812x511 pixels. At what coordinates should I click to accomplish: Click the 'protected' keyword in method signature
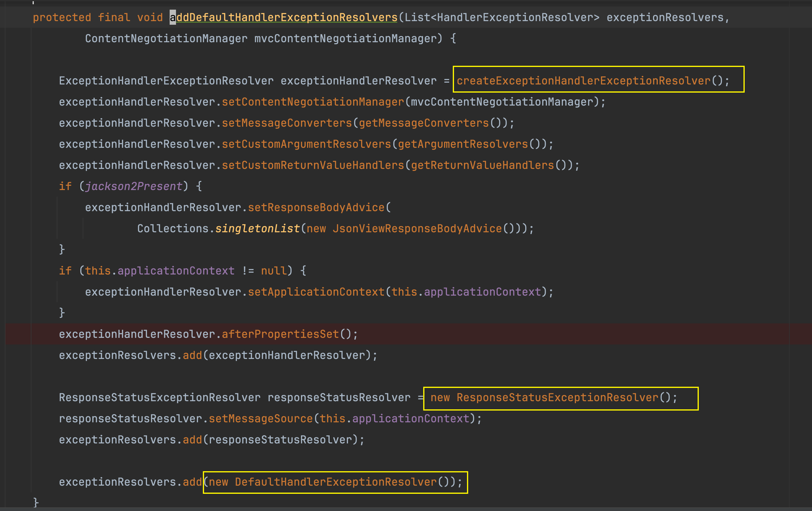click(x=62, y=17)
